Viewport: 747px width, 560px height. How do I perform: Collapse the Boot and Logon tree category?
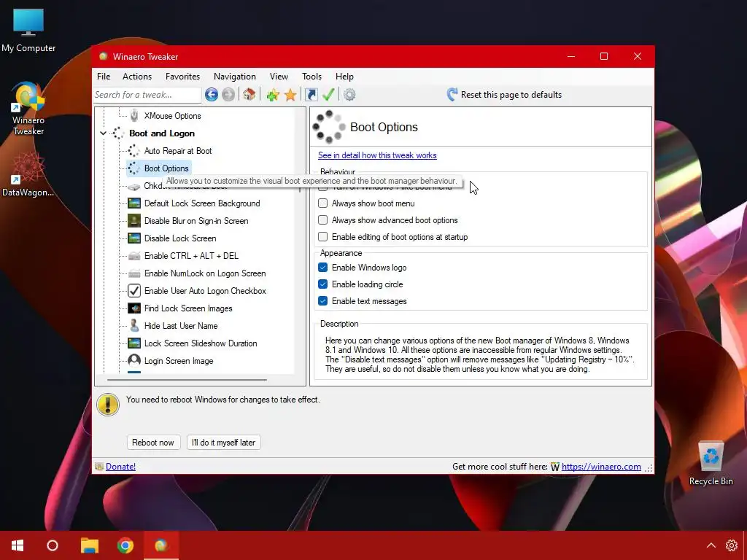[104, 133]
